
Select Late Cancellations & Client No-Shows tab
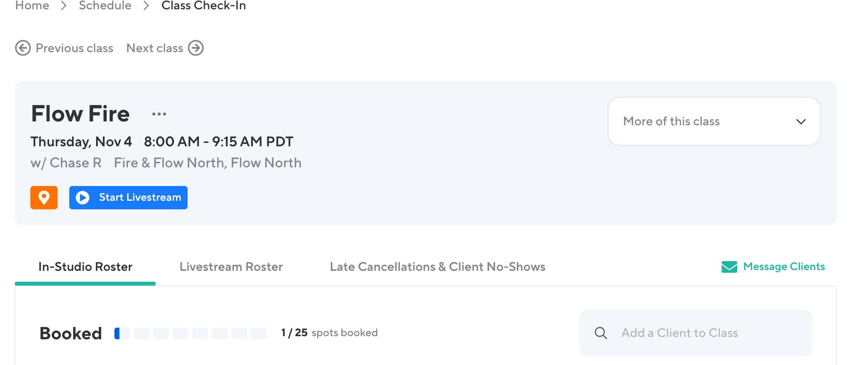tap(438, 267)
